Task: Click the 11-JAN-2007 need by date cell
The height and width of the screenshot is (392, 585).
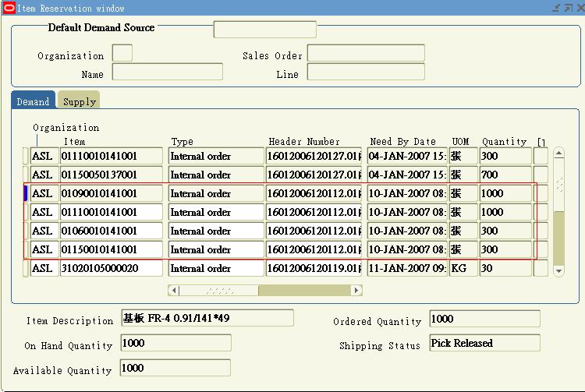Action: 407,268
